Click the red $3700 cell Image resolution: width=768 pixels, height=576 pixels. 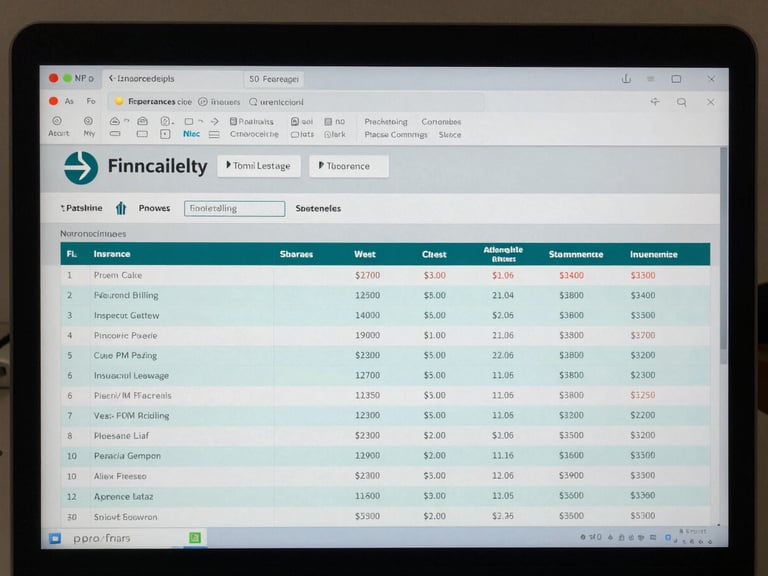click(x=643, y=336)
